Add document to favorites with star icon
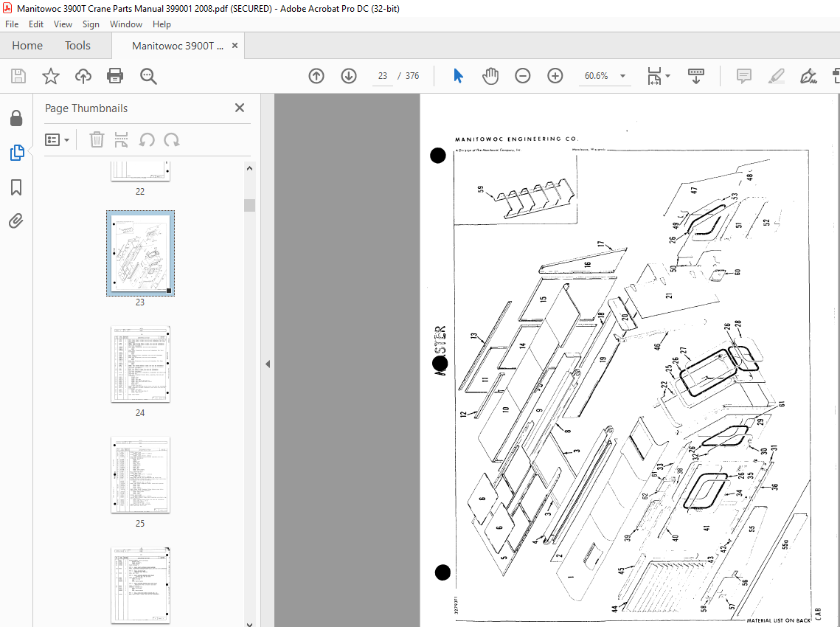The height and width of the screenshot is (627, 840). click(x=50, y=76)
